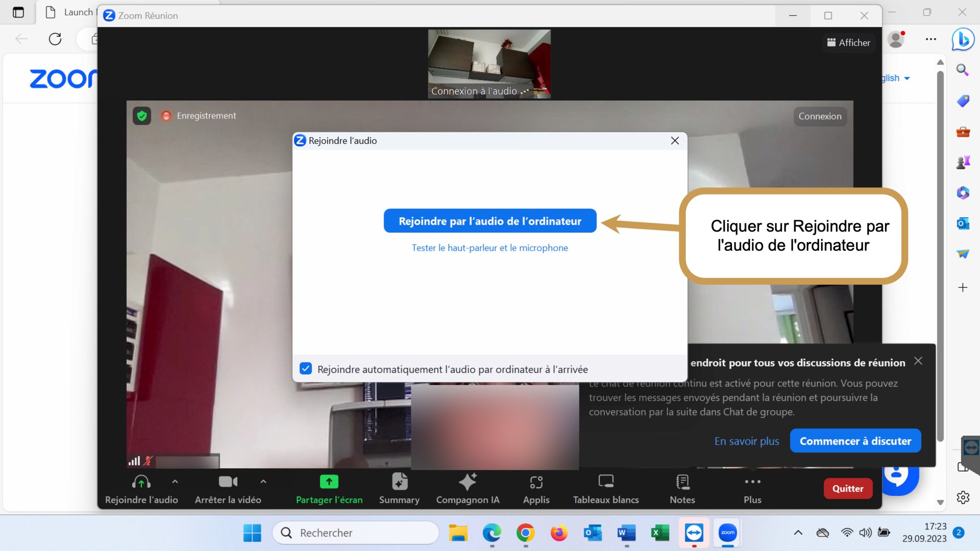Click Partager l'écran green icon
This screenshot has height=551, width=980.
329,482
